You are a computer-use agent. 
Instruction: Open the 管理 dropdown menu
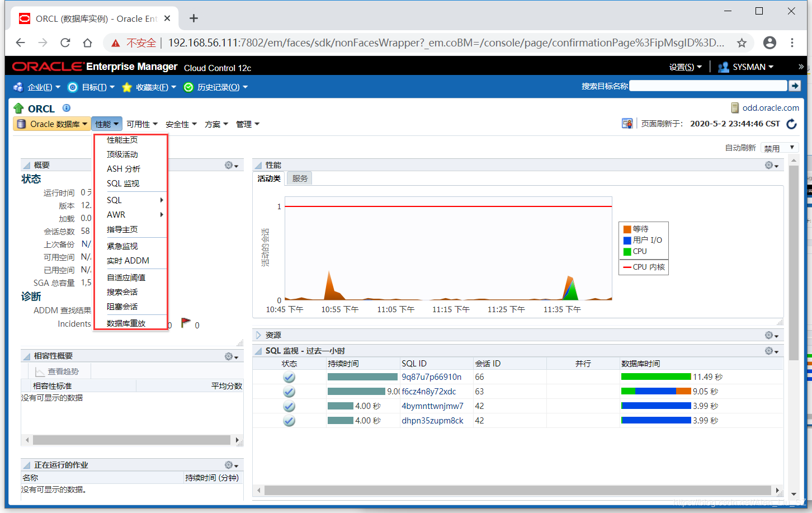pyautogui.click(x=247, y=124)
